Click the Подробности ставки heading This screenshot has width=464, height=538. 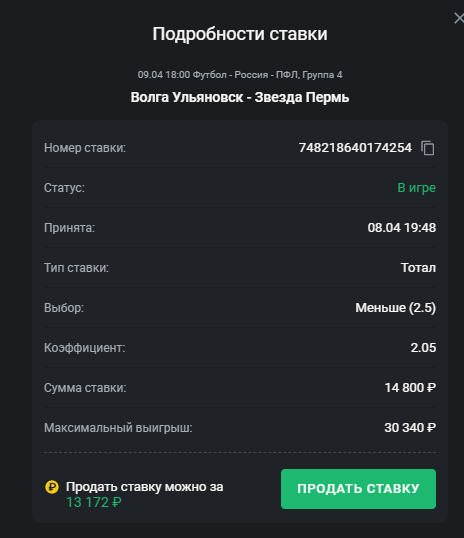[240, 34]
